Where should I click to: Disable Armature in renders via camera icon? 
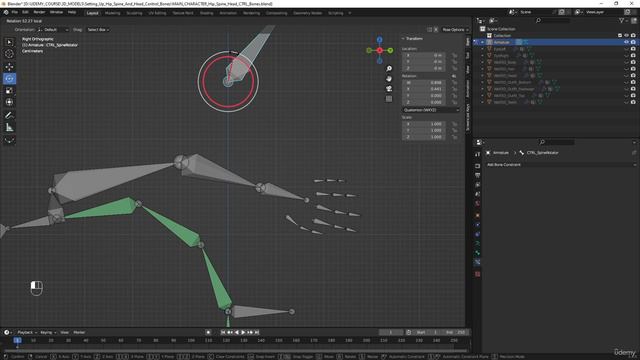[x=633, y=42]
